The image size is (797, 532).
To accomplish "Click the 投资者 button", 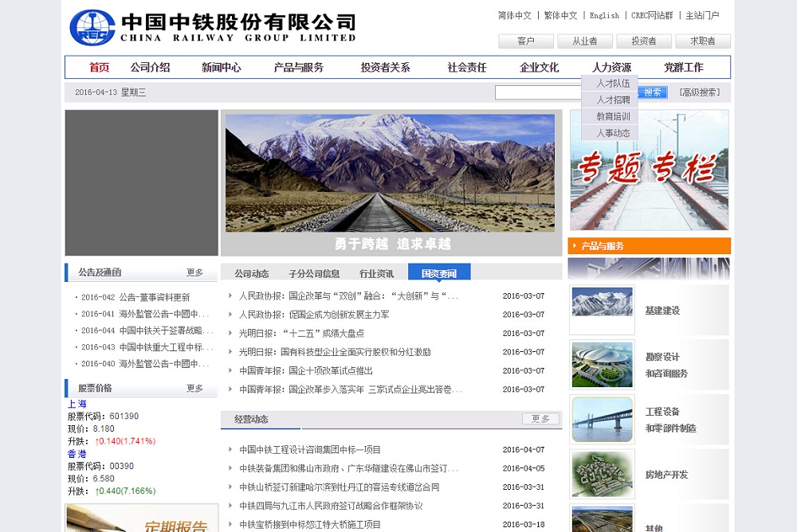I will (x=643, y=41).
